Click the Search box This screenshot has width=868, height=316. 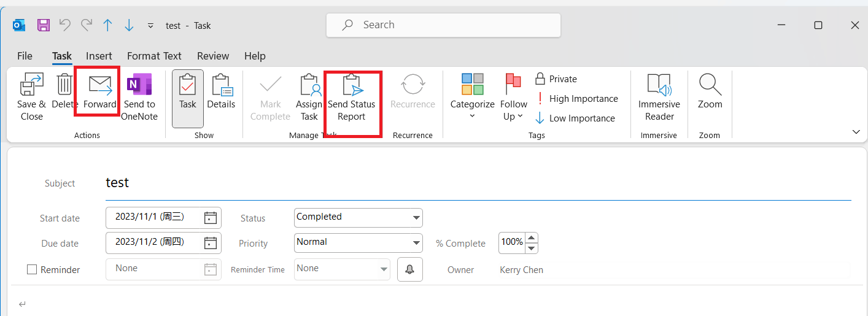click(443, 25)
